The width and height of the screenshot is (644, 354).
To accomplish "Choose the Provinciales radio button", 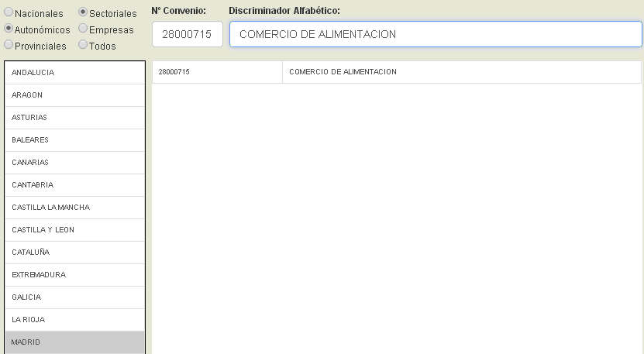I will click(9, 46).
